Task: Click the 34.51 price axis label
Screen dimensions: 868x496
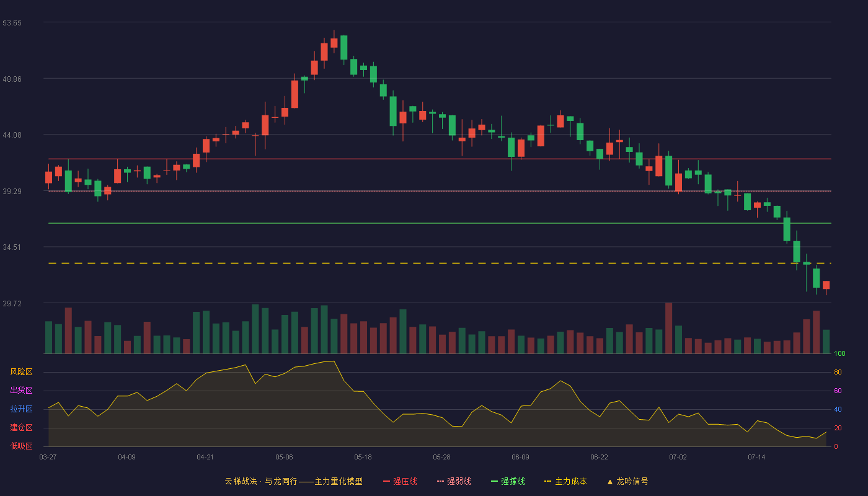Action: 12,247
